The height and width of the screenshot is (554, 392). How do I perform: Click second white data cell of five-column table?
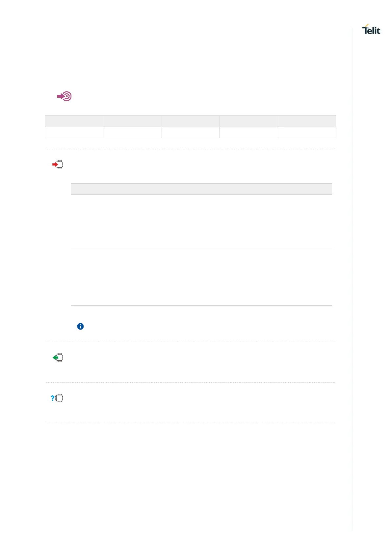(133, 132)
